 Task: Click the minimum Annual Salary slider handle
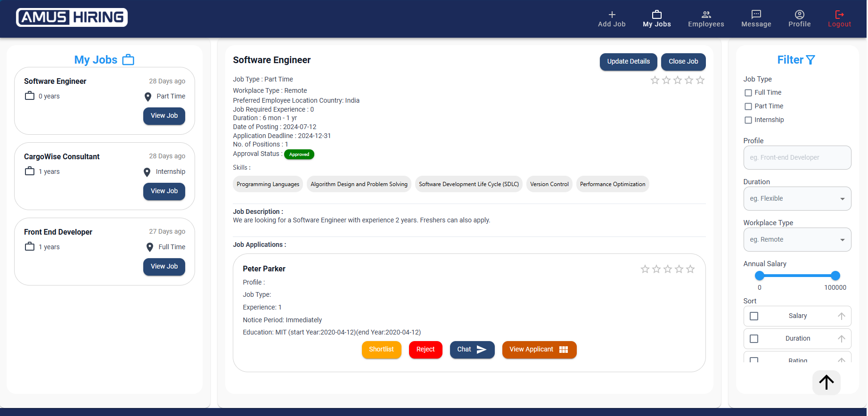pos(761,276)
